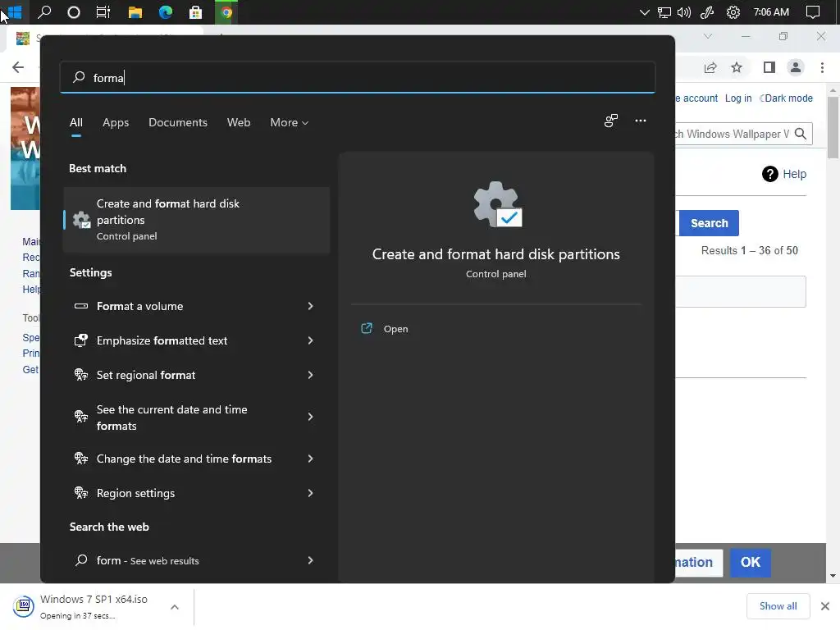Click the blue Search button
Viewport: 840px width, 630px height.
pos(709,223)
